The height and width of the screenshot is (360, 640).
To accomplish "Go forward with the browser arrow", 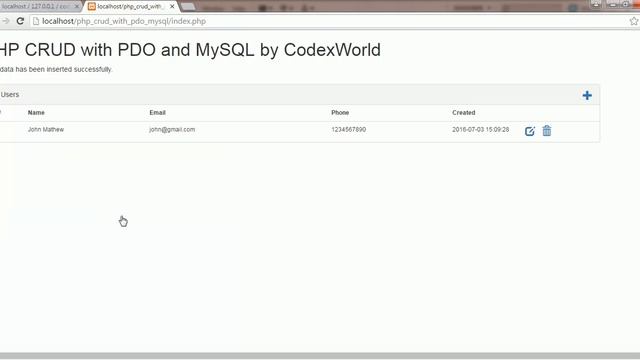I will tap(5, 21).
